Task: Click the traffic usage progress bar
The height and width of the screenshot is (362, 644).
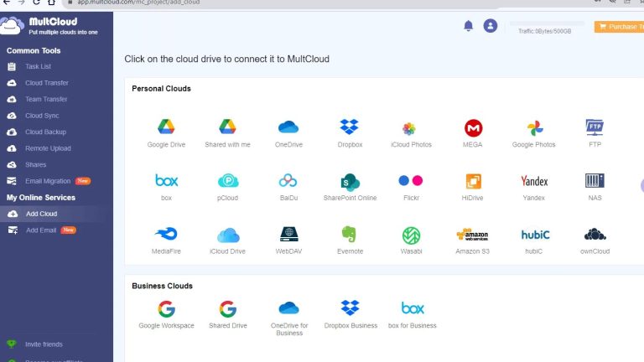Action: click(x=547, y=23)
